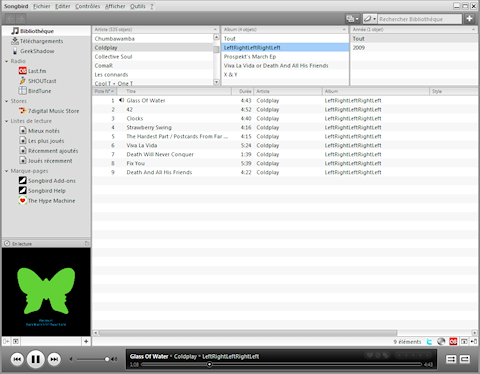Image resolution: width=480 pixels, height=374 pixels.
Task: Add new playlist with sidebar plus button
Action: tap(86, 341)
